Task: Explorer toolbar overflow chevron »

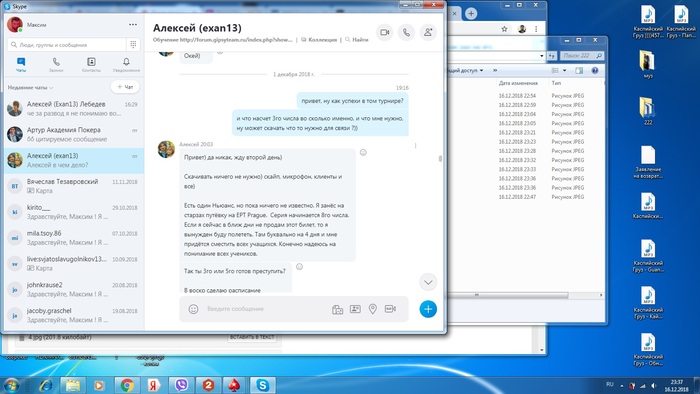Action: pos(495,71)
